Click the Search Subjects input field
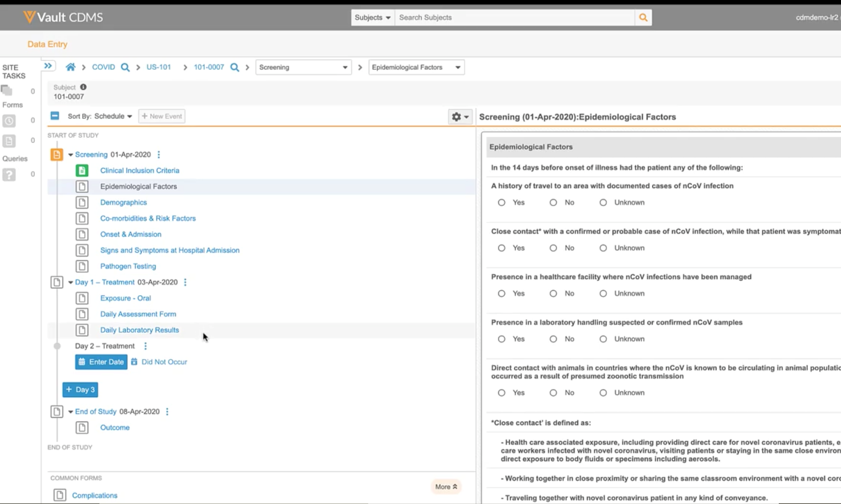The height and width of the screenshot is (504, 841). (514, 17)
